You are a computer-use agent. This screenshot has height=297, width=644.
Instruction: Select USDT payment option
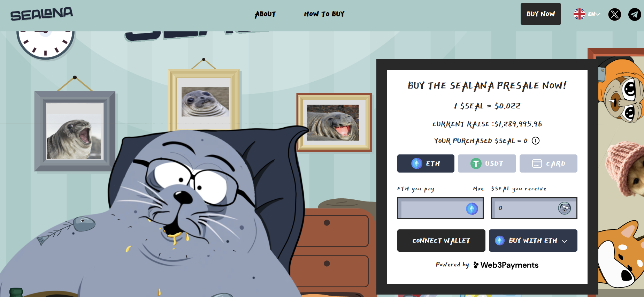(x=487, y=163)
